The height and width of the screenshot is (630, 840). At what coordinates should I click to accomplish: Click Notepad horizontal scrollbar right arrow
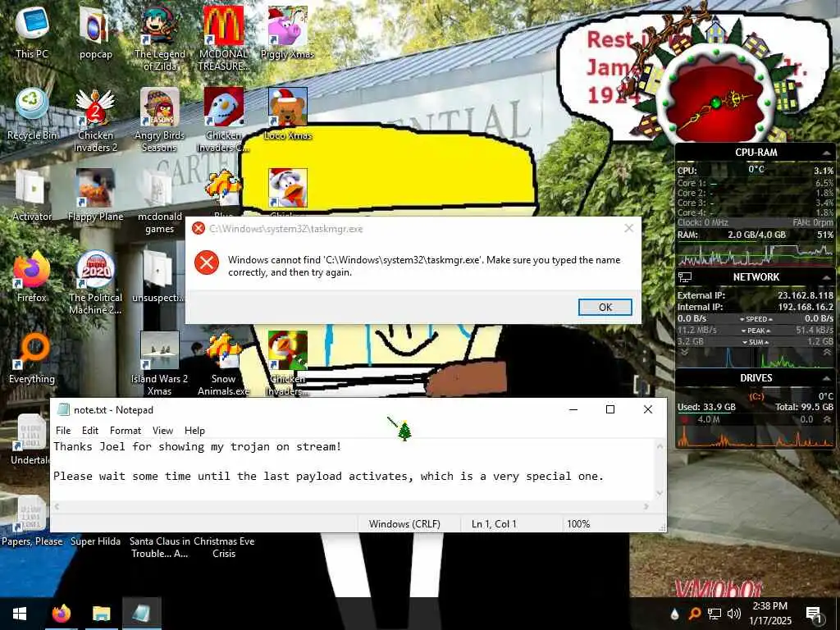click(x=646, y=505)
